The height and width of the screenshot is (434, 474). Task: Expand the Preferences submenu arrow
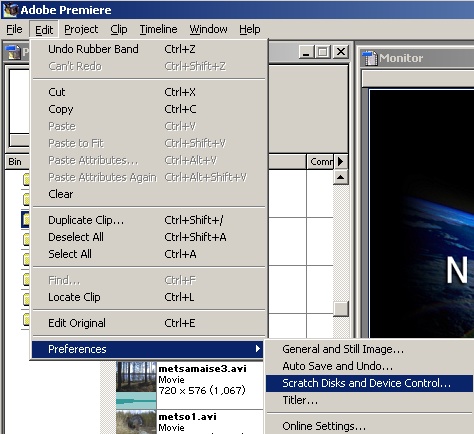[257, 349]
